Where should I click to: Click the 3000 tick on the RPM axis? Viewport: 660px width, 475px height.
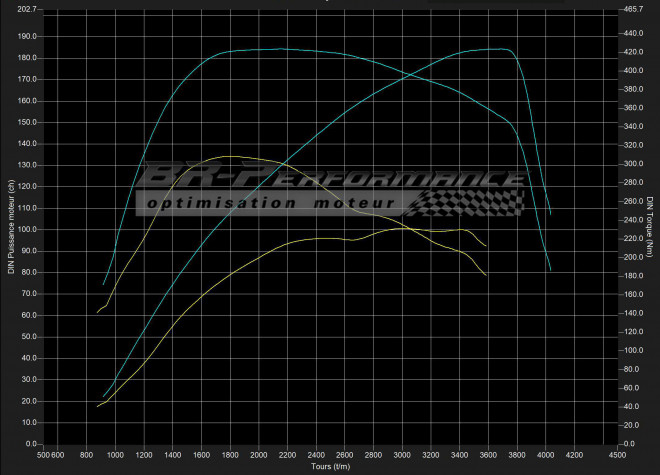[402, 455]
